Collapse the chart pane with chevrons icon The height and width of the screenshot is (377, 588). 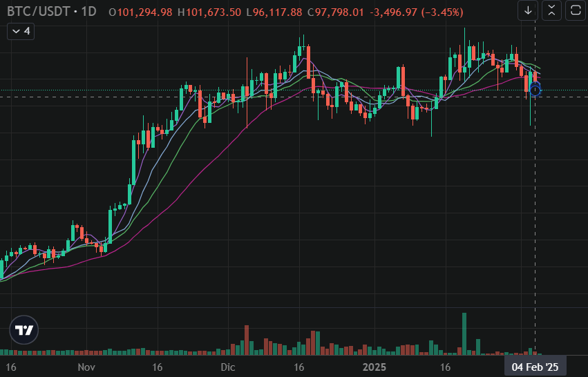tap(551, 10)
